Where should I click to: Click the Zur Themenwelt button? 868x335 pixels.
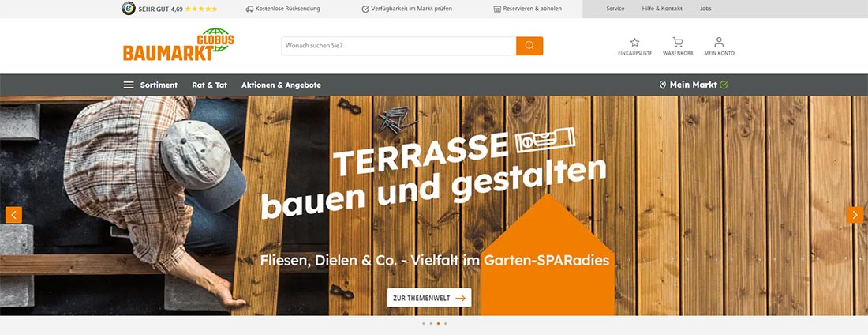[429, 298]
